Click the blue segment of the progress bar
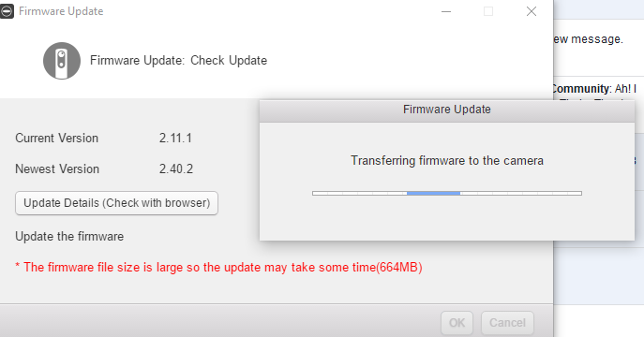Screen dimensions: 644x337 point(433,193)
